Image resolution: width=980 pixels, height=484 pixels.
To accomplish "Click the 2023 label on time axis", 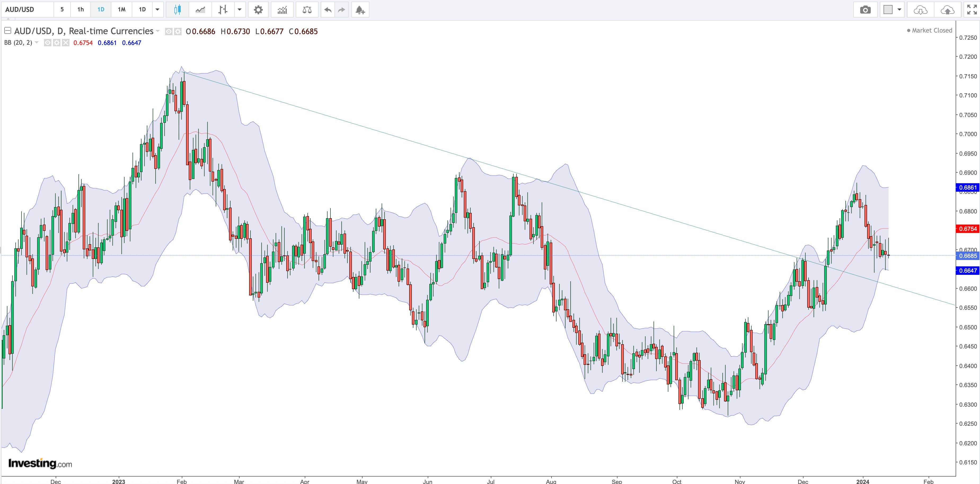I will pos(119,481).
